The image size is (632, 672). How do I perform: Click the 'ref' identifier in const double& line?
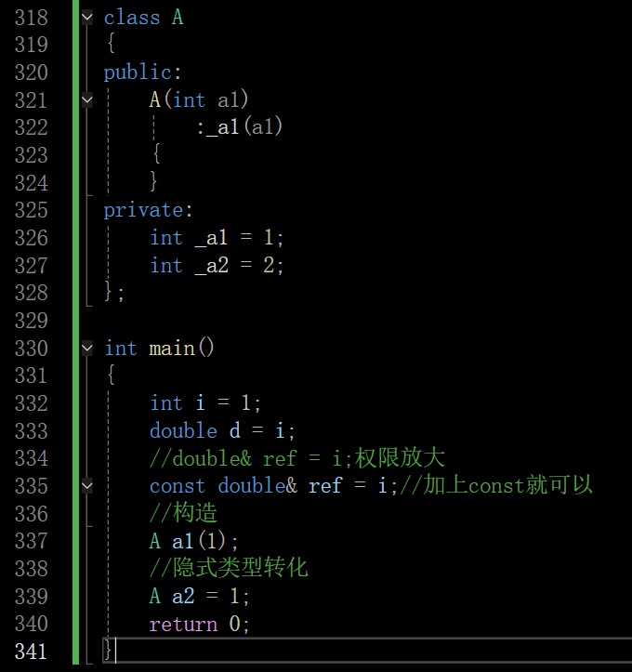(324, 486)
